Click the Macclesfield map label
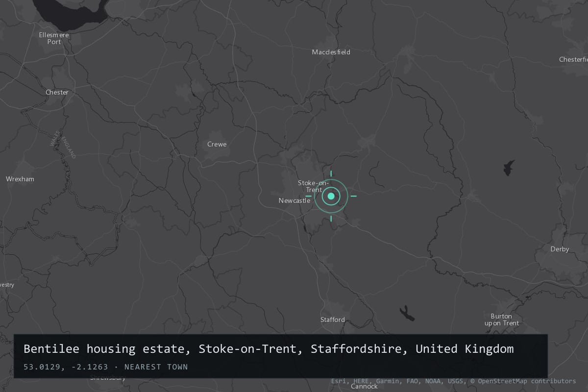The height and width of the screenshot is (392, 588). pyautogui.click(x=331, y=52)
